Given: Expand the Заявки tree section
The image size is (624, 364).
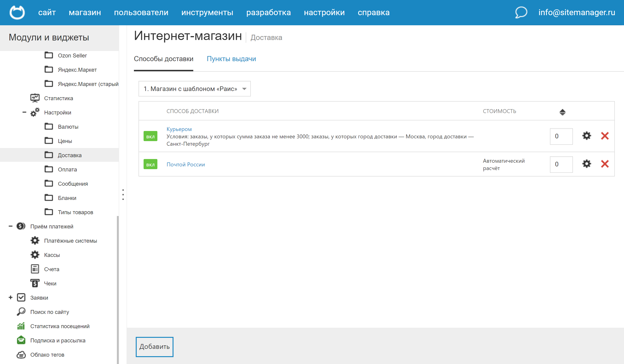Looking at the screenshot, I should coord(10,297).
